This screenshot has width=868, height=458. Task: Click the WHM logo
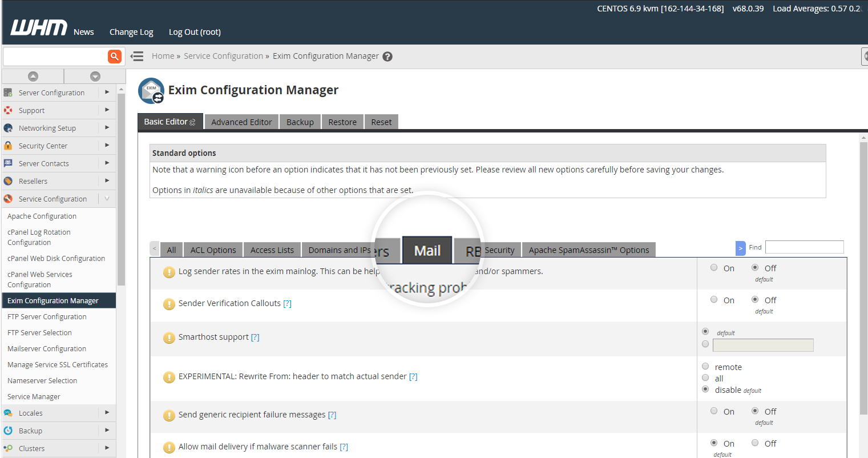(x=38, y=28)
